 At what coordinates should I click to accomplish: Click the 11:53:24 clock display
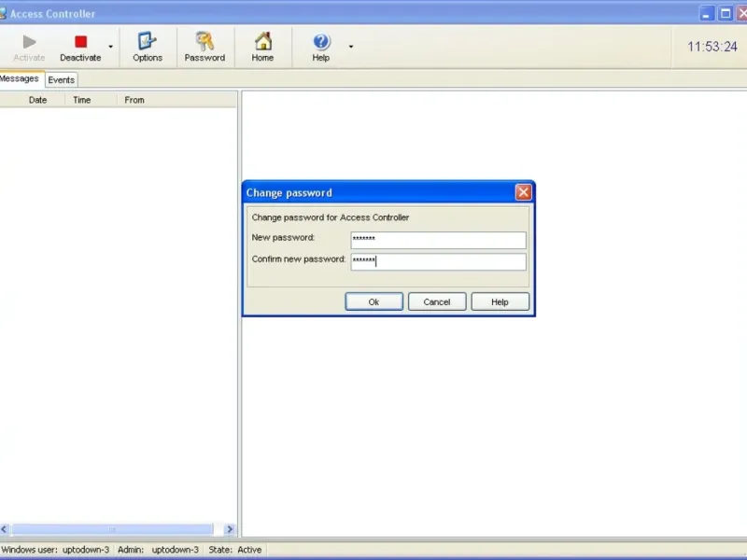(712, 47)
